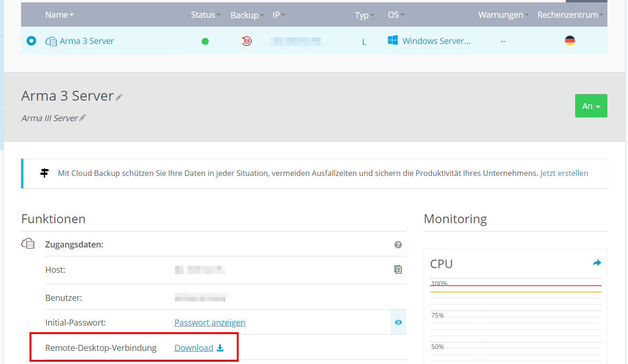628x364 pixels.
Task: Edit the Arma III Server description pencil icon
Action: click(82, 118)
